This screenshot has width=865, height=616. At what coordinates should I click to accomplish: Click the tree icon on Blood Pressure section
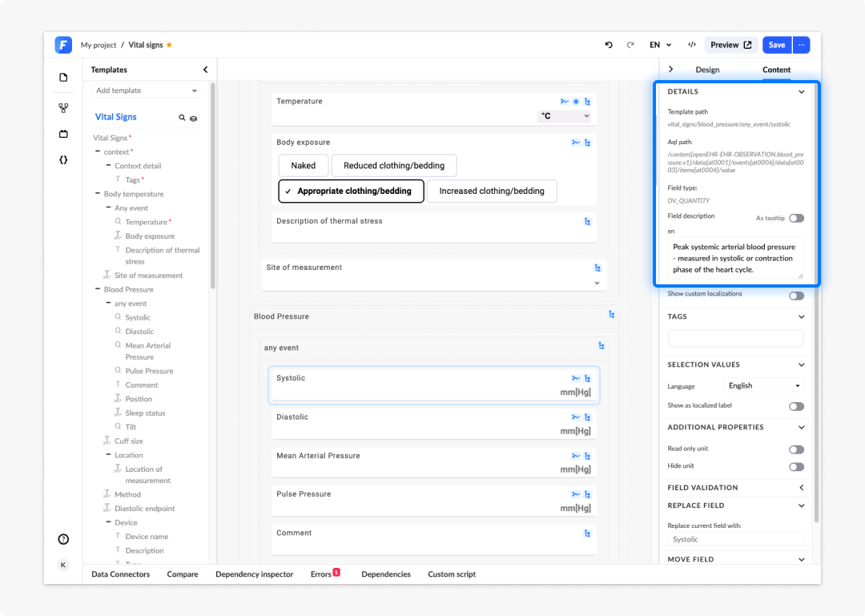tap(611, 314)
